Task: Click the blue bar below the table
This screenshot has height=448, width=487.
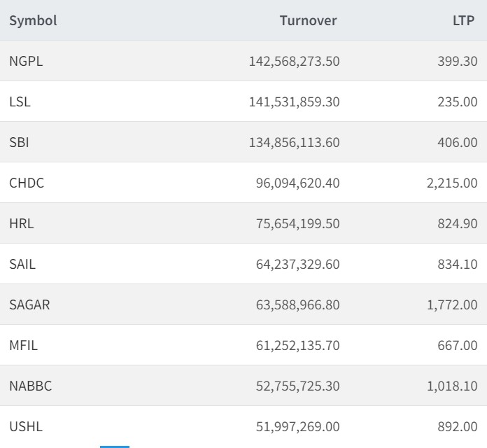Action: tap(114, 446)
